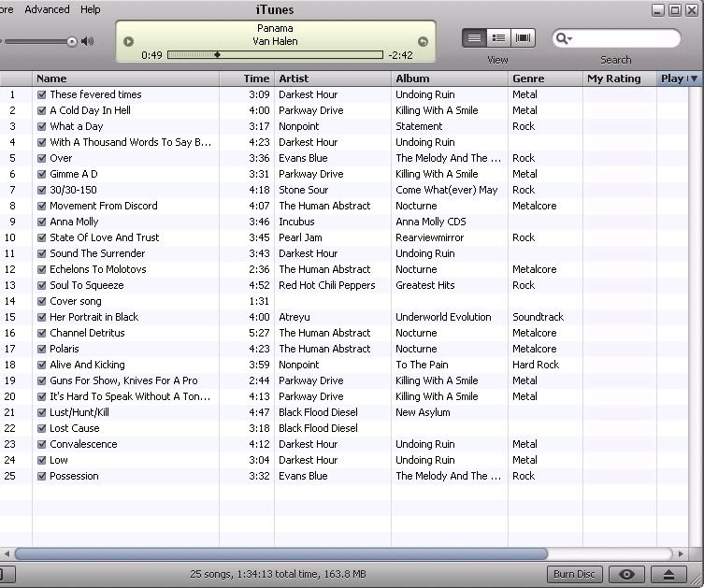This screenshot has height=588, width=704.
Task: Toggle the Play Count sort arrow
Action: coord(694,79)
